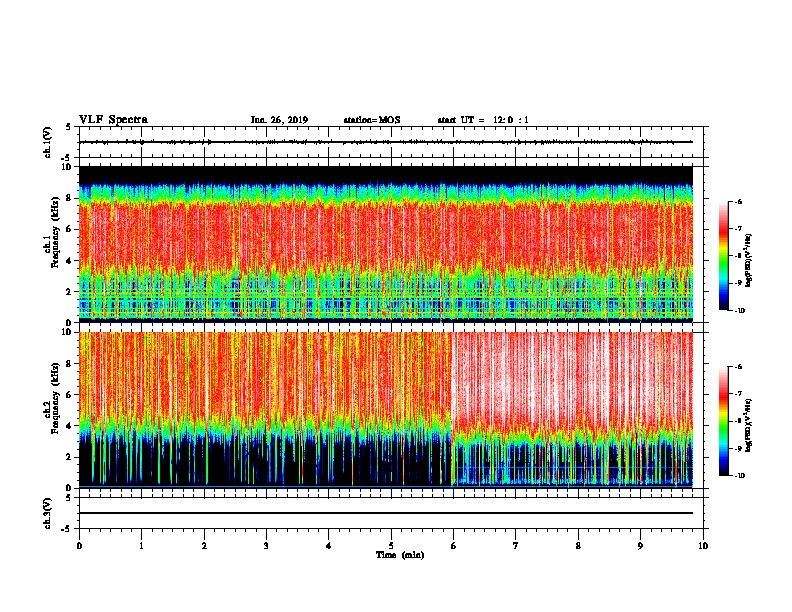Click time axis tick label 1
Image resolution: width=792 pixels, height=612 pixels.
click(141, 546)
